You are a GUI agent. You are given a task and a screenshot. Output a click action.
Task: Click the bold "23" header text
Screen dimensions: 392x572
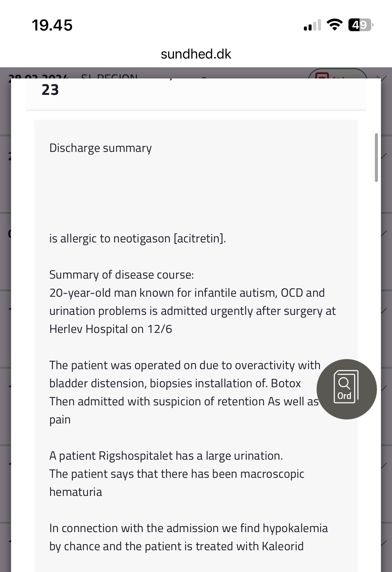(x=50, y=90)
